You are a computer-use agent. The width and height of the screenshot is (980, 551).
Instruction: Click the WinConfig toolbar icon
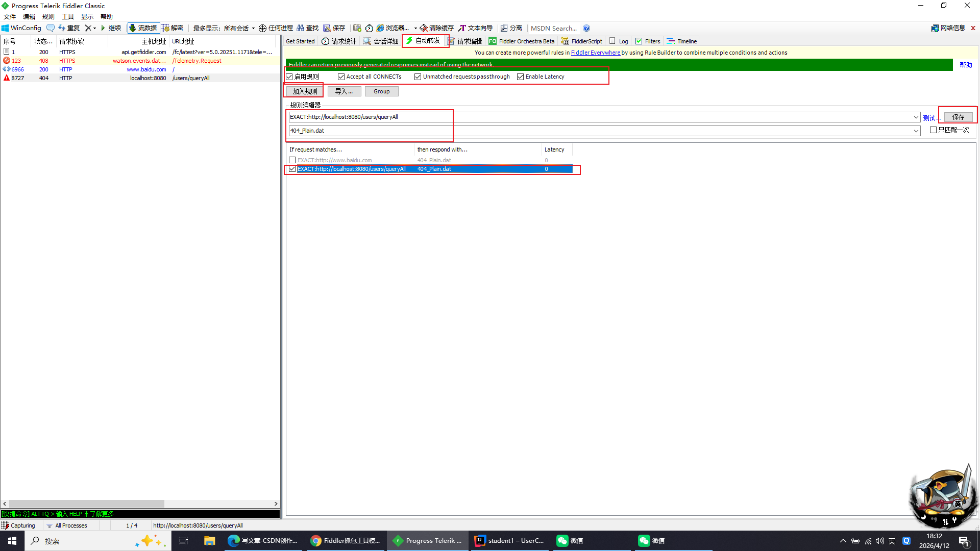point(6,28)
